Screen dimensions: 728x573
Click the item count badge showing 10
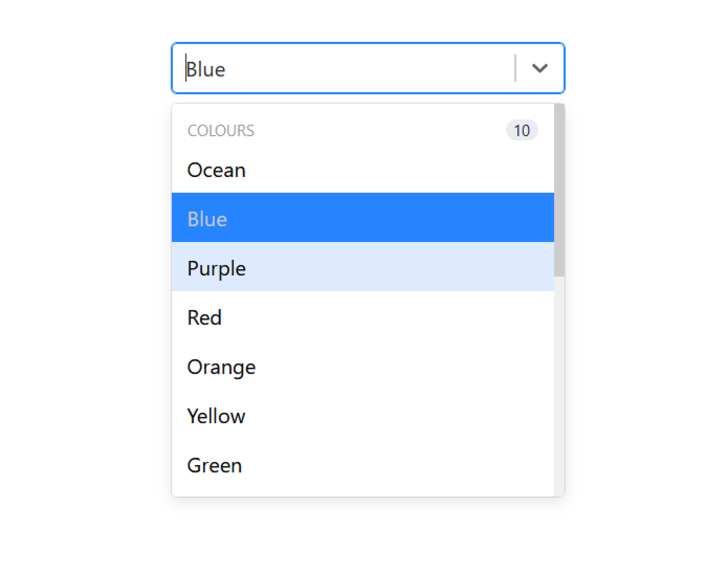coord(522,131)
